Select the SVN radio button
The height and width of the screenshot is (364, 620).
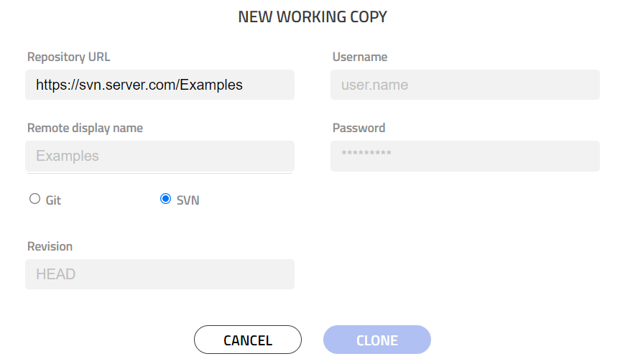tap(166, 198)
